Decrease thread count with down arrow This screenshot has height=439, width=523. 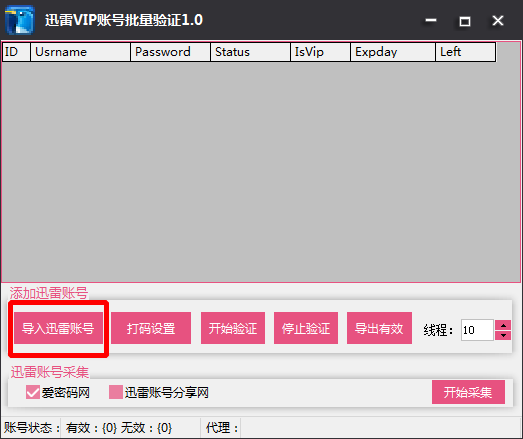503,335
